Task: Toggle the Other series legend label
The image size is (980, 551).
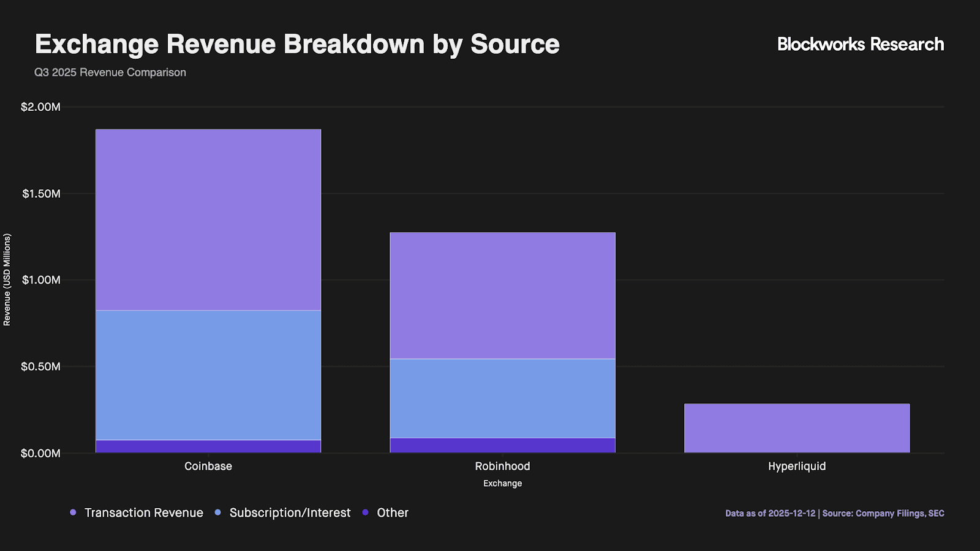Action: pos(392,512)
